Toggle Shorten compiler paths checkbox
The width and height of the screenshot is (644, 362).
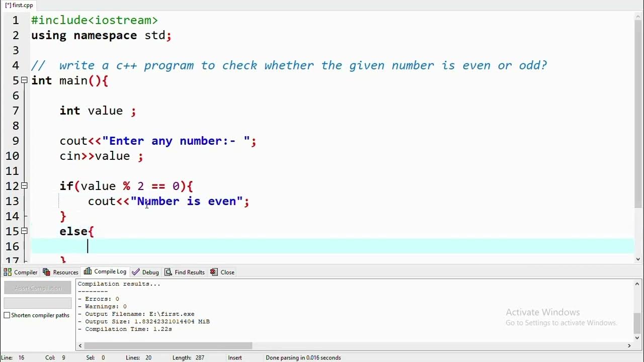click(7, 315)
